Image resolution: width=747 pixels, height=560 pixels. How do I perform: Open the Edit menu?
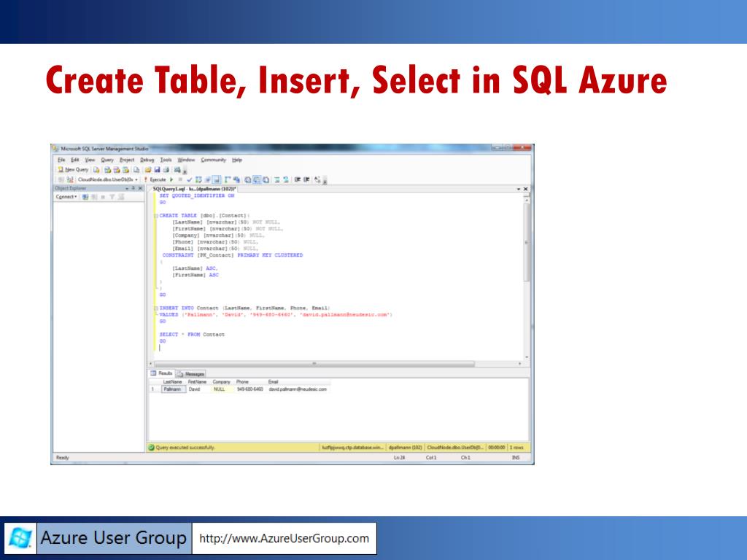(x=75, y=160)
